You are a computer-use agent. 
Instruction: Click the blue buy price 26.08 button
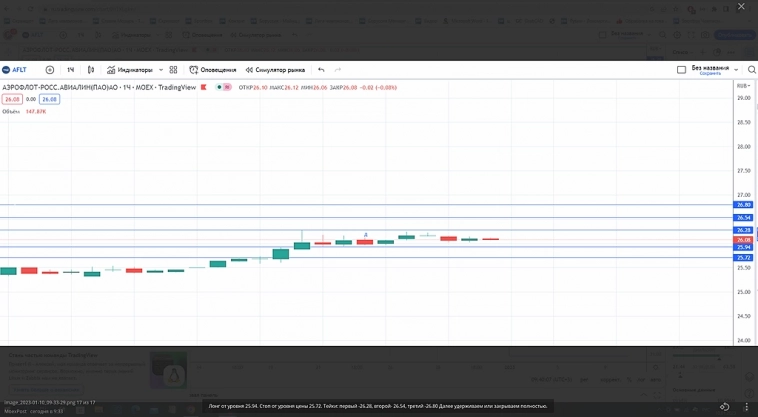(x=49, y=99)
